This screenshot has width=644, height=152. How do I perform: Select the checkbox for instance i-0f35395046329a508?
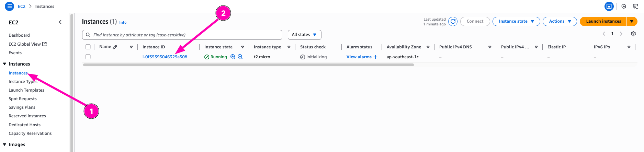(88, 57)
